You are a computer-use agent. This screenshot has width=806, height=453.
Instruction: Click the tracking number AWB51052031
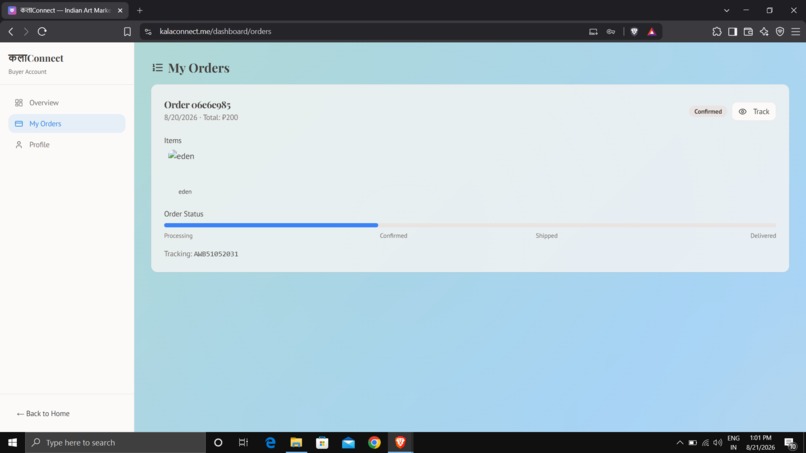click(216, 254)
